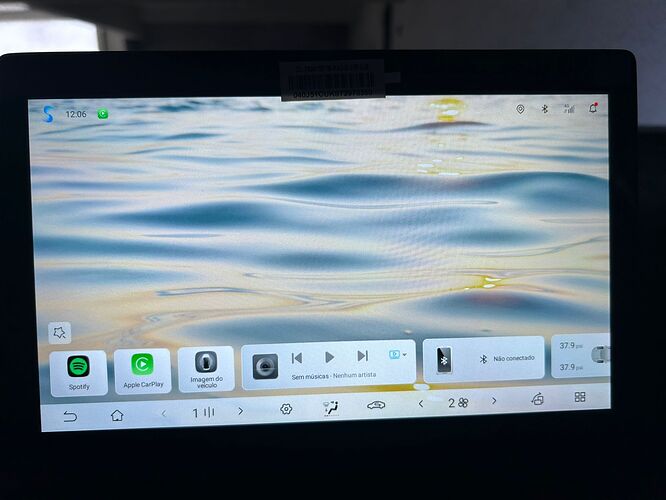Play the music track
Screen dimensions: 666x500
[329, 357]
